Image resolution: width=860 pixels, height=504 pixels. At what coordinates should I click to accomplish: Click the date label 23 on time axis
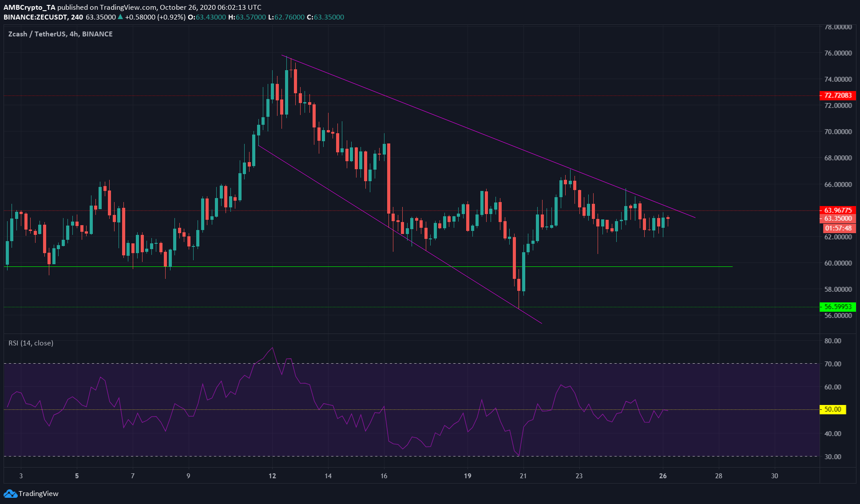tap(579, 476)
